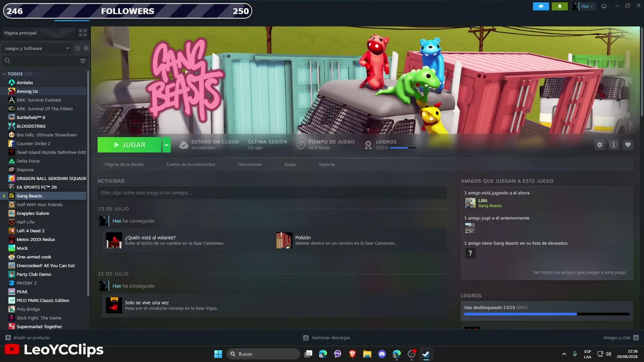Image resolution: width=644 pixels, height=362 pixels.
Task: Select 'Among Us' in the game list
Action: tap(44, 91)
